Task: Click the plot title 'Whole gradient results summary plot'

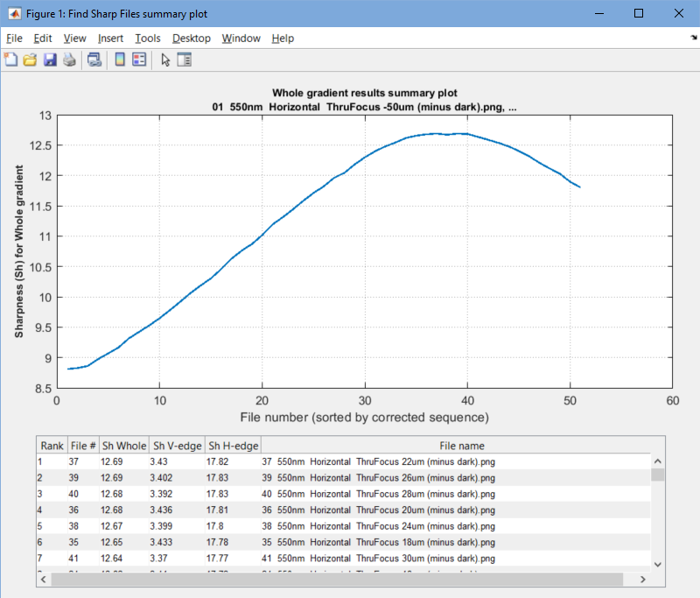Action: point(365,93)
